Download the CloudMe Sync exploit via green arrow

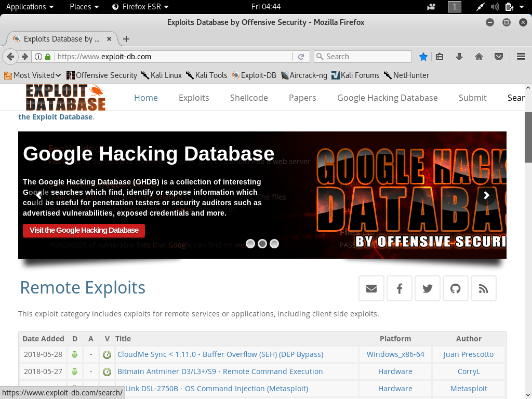75,354
